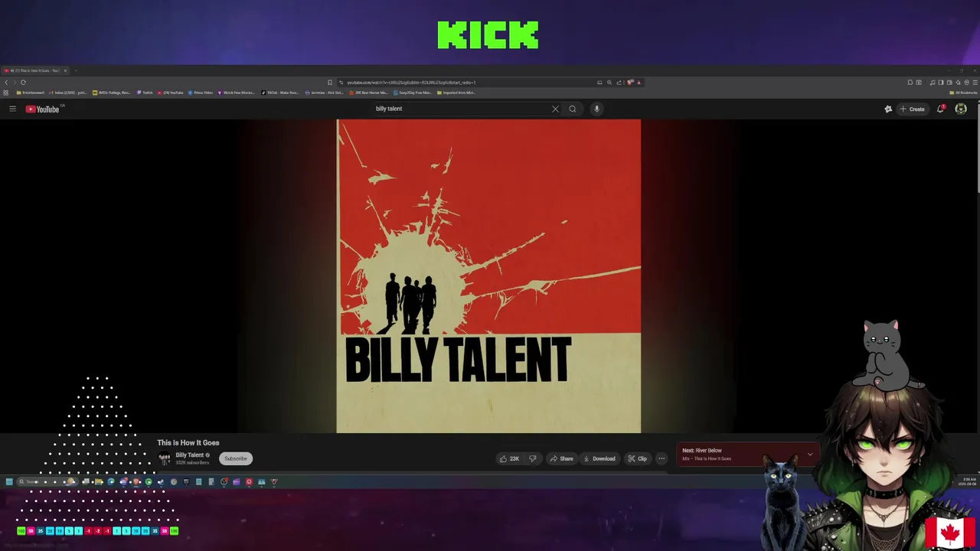Click the YouTube AI sparkle icon near Create
Viewport: 980px width, 551px height.
pos(888,109)
